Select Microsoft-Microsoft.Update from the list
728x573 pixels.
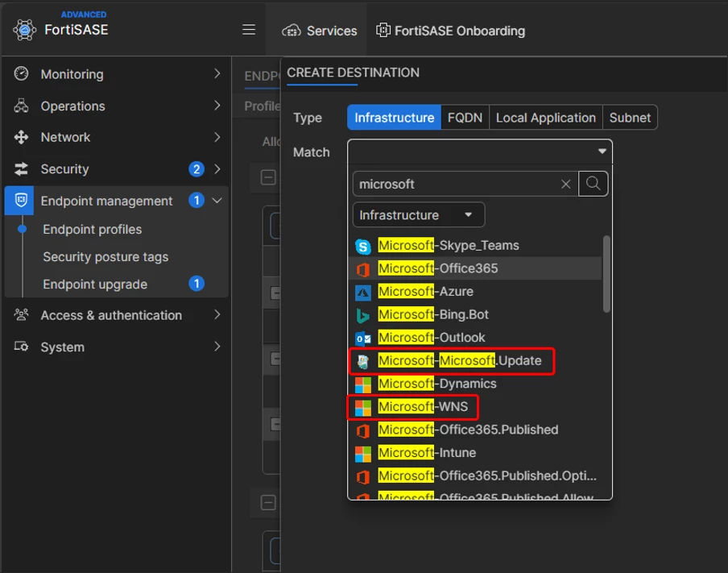(475, 360)
